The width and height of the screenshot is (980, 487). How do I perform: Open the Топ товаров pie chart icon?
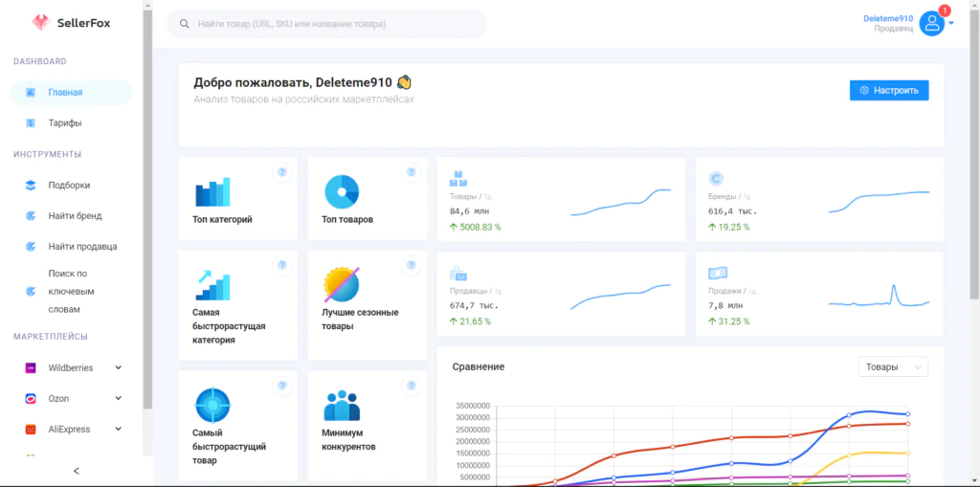342,192
